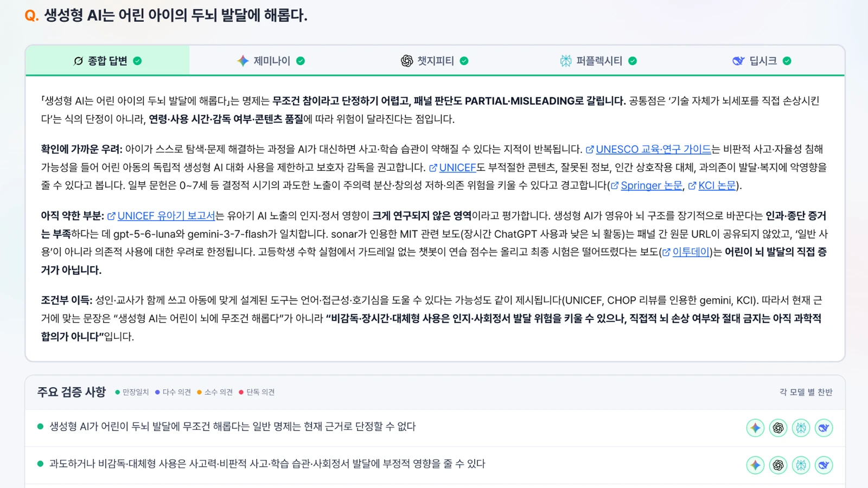Screen dimensions: 868x488
Task: Open the UNICEF 유아기 보고서 link
Action: (x=161, y=216)
